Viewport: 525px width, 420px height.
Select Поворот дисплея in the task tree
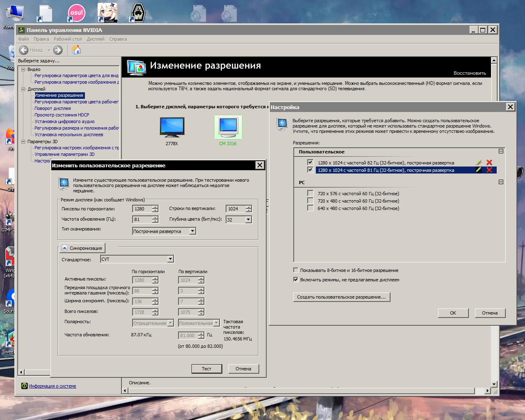tap(52, 108)
